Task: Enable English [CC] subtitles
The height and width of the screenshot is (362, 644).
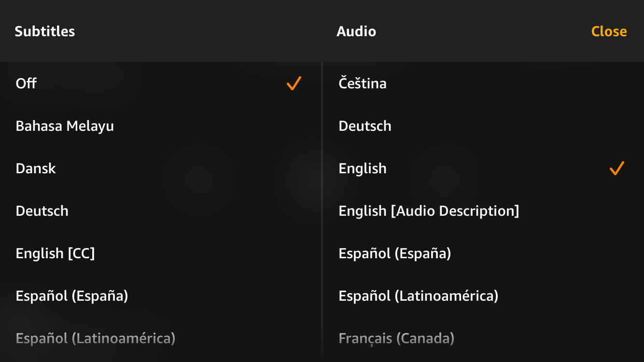Action: (x=56, y=253)
